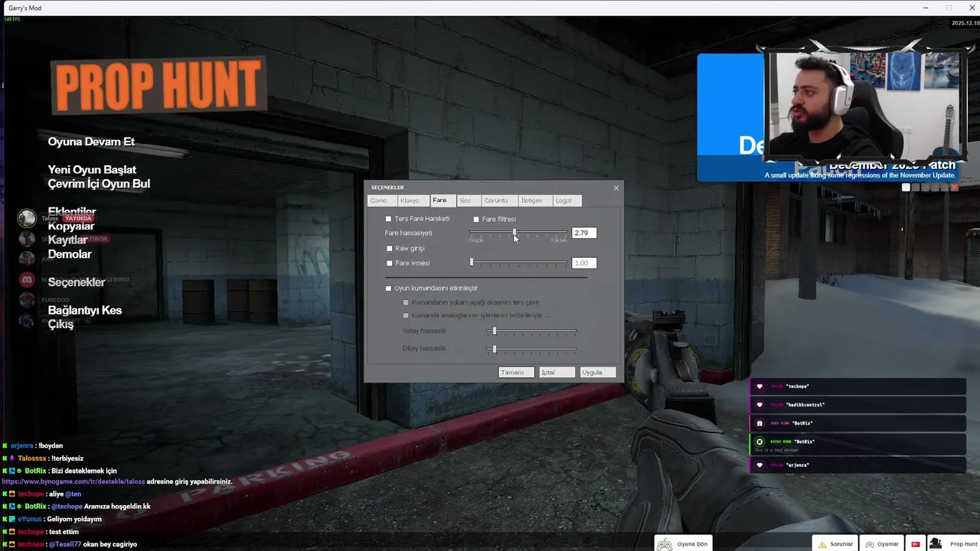Click the FUREDOD avatar in overlay list
Screen dimensions: 980x551
(x=27, y=300)
